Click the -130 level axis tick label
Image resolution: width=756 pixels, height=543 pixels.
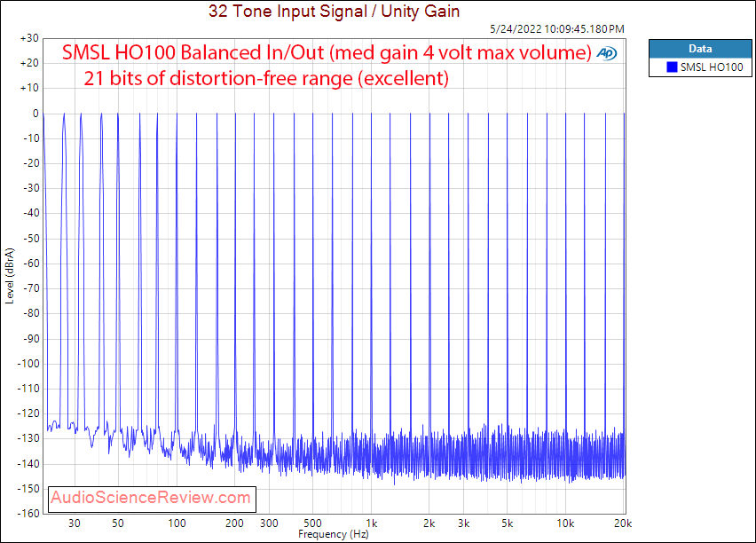[29, 439]
